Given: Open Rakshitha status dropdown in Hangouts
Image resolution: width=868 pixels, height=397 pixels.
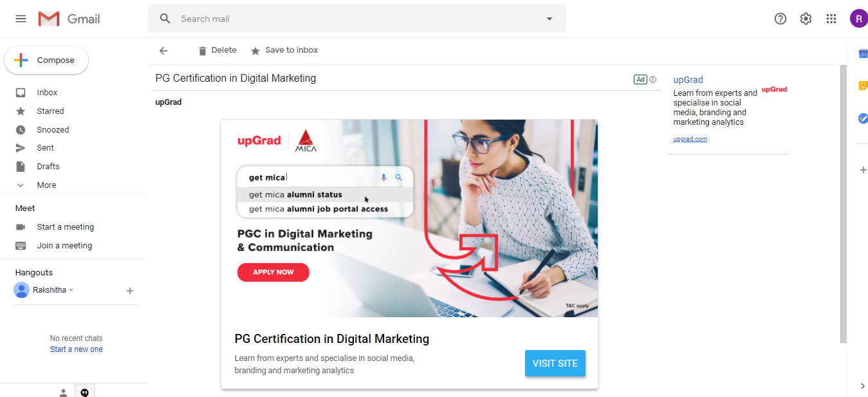Looking at the screenshot, I should tap(71, 290).
